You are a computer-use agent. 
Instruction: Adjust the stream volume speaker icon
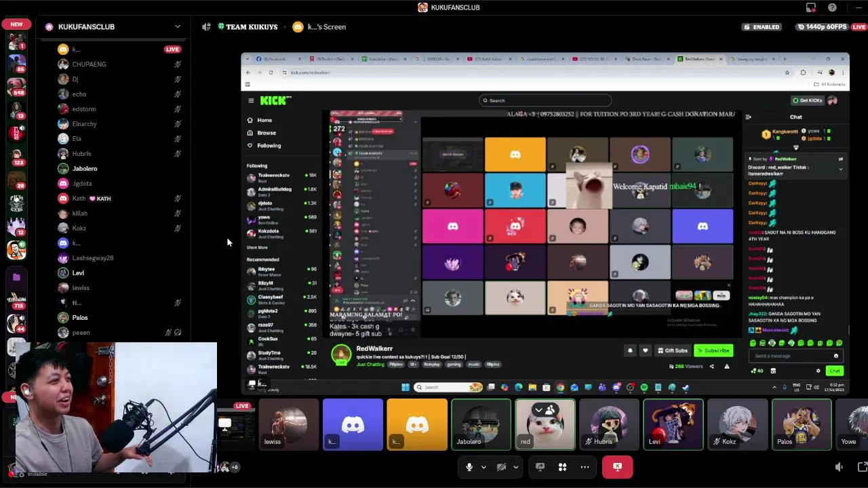(839, 467)
